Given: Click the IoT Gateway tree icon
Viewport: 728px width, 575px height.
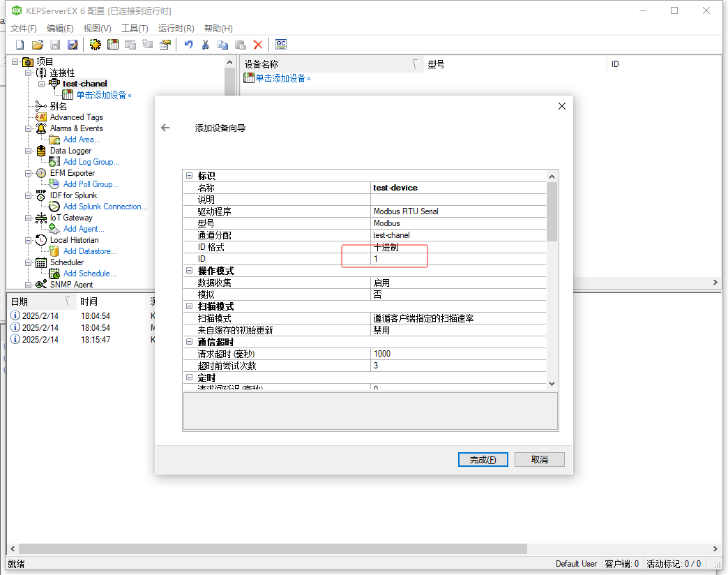Looking at the screenshot, I should point(41,218).
